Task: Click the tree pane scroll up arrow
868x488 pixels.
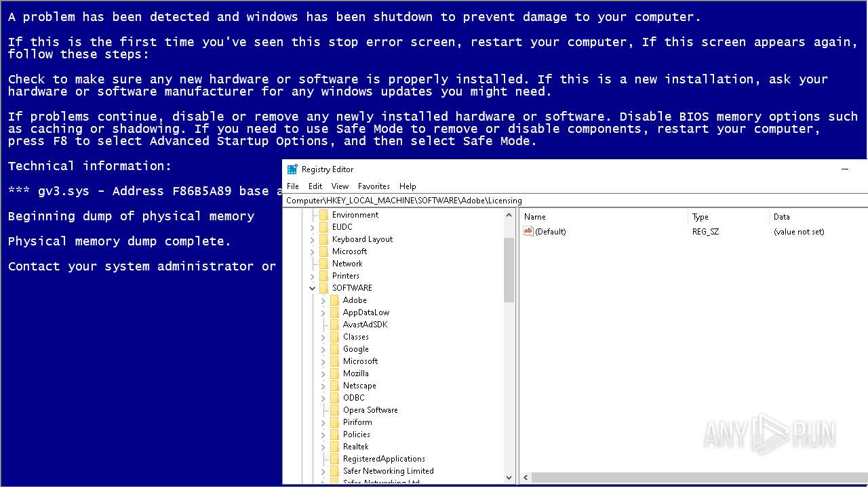Action: pos(509,215)
